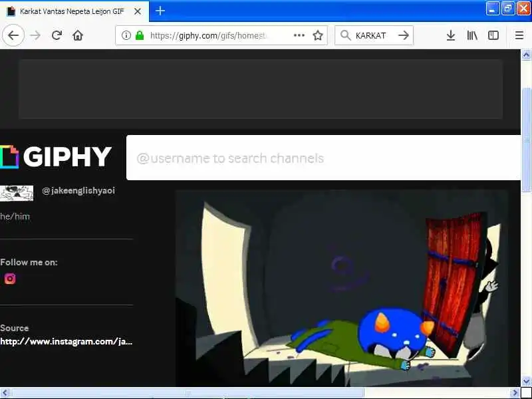Click the forward navigation arrow

pyautogui.click(x=35, y=35)
